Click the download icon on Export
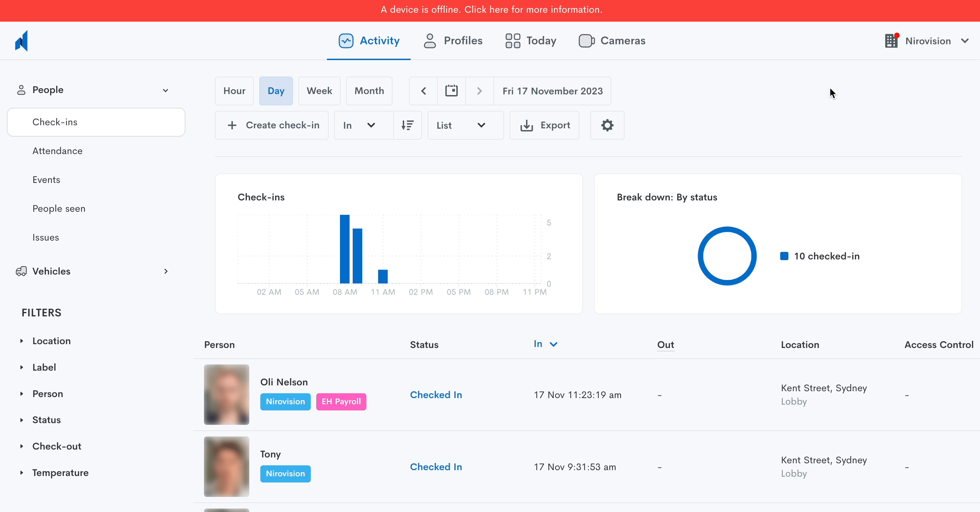980x512 pixels. (526, 126)
